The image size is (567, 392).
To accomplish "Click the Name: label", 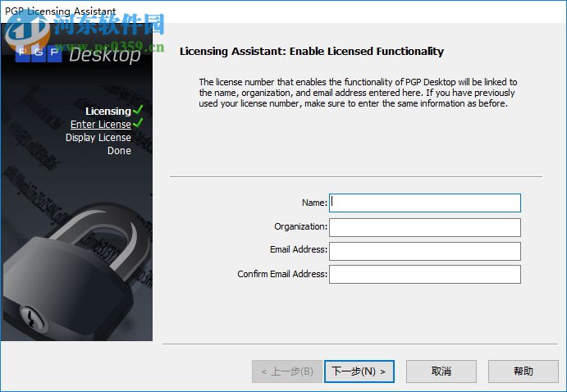I will (314, 203).
